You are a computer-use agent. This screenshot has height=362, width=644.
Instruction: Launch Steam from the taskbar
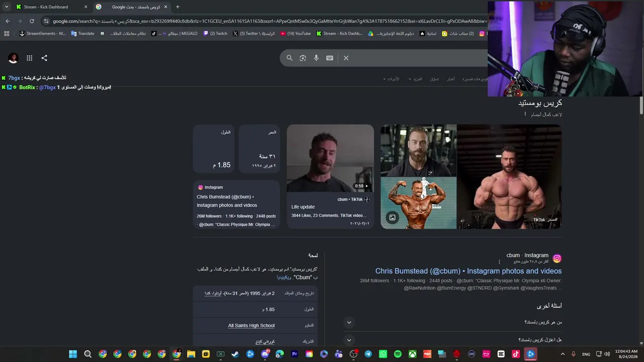tap(235, 354)
